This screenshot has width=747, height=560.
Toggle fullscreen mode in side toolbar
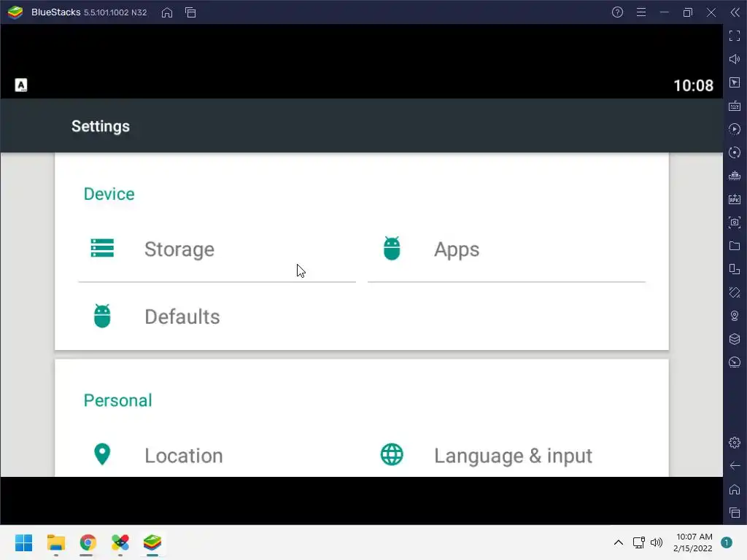pos(735,36)
